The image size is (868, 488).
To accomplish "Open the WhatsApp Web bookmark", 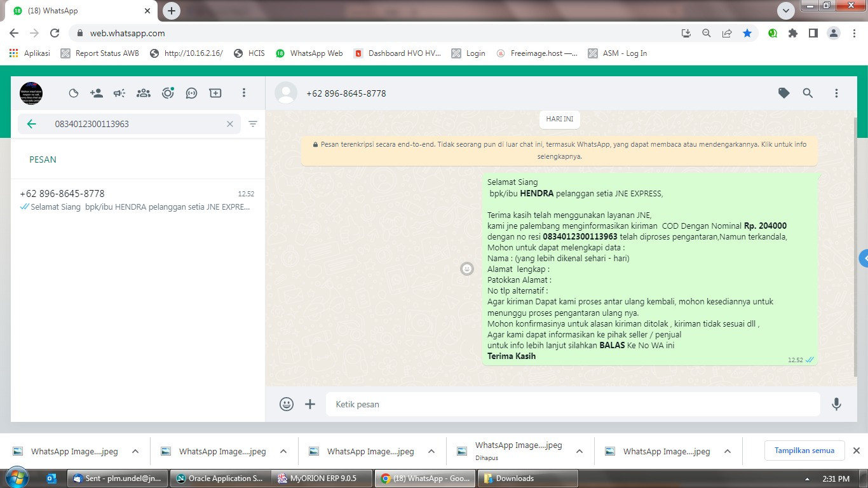I will click(x=309, y=53).
